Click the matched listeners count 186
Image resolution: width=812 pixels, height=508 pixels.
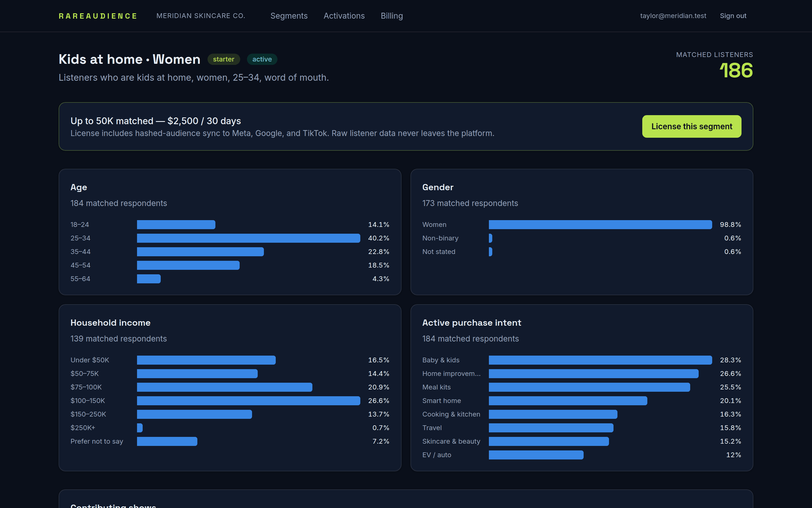coord(736,70)
